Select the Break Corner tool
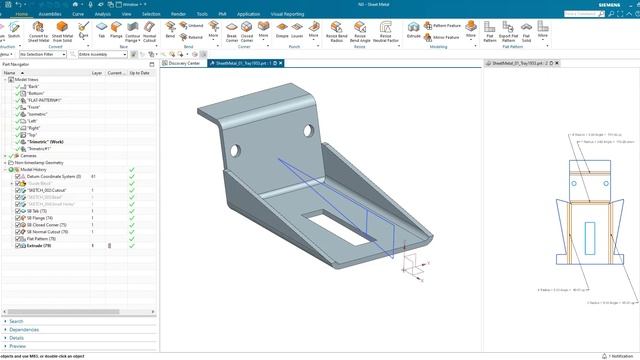The width and height of the screenshot is (640, 360). pyautogui.click(x=232, y=32)
